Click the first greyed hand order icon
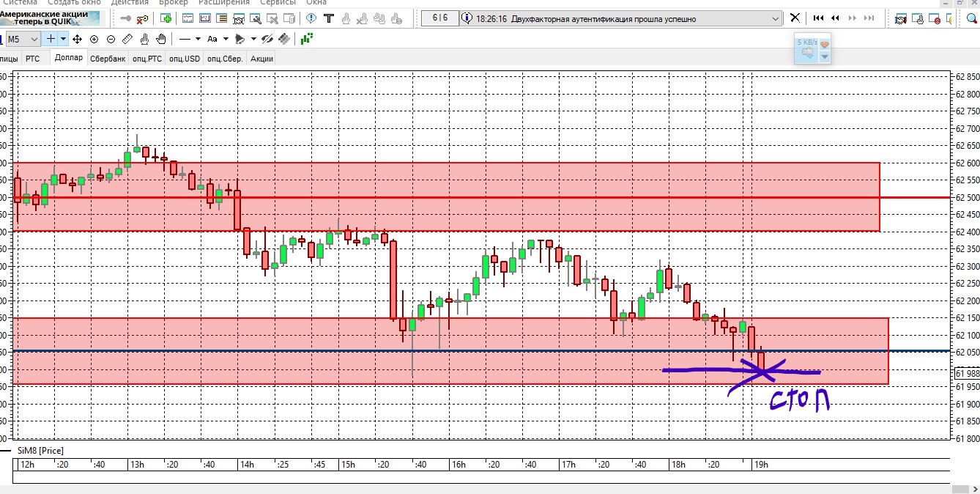Screen dimensions: 980x494 coord(346,18)
